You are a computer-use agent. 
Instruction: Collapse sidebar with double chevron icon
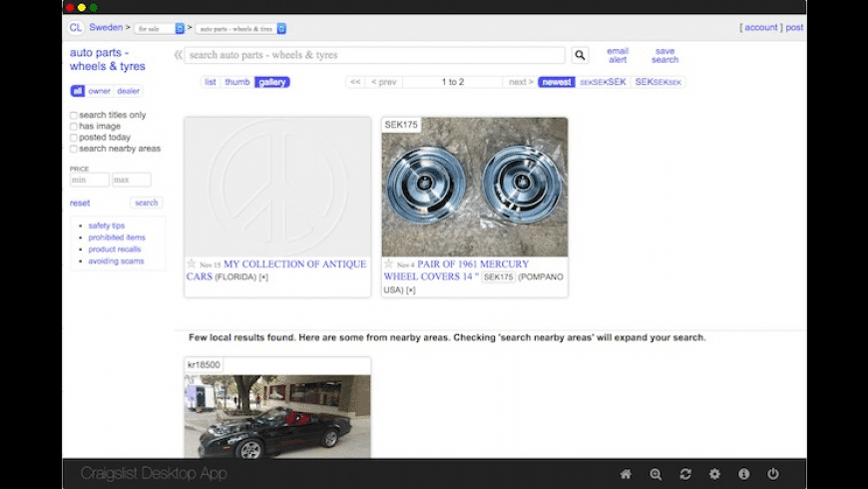179,55
